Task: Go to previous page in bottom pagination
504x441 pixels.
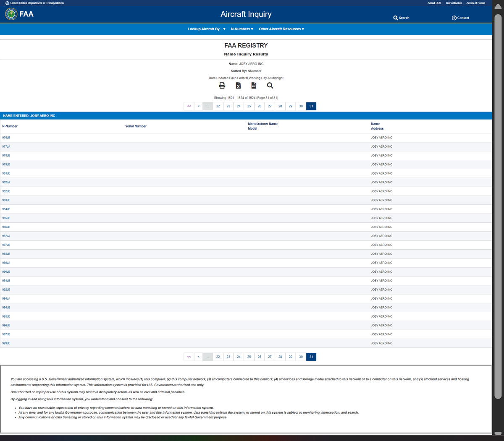Action: (x=199, y=357)
